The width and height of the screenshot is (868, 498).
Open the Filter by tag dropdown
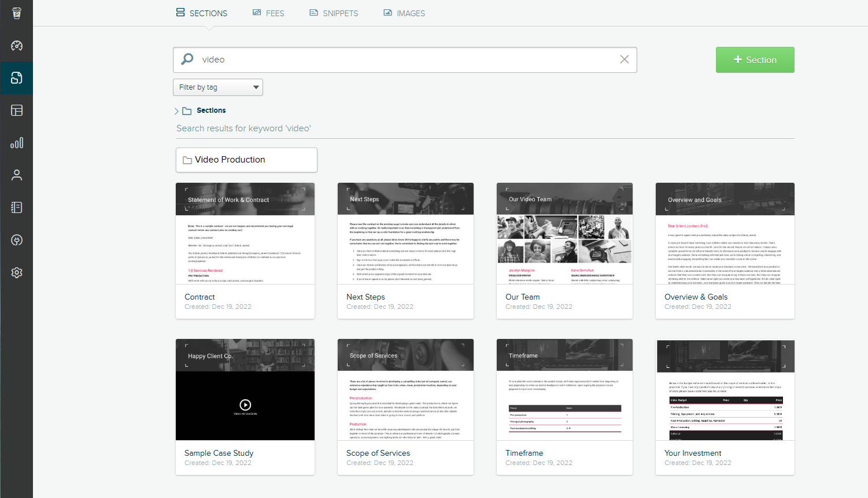pos(217,87)
